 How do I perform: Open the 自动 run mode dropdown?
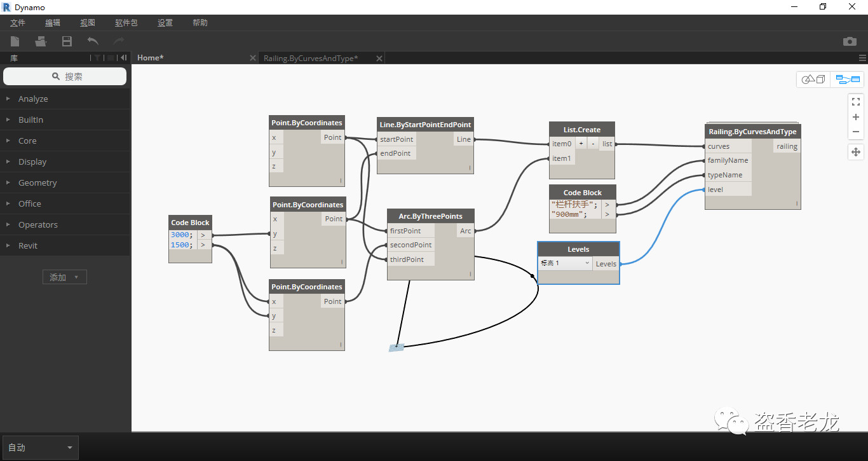(41, 448)
